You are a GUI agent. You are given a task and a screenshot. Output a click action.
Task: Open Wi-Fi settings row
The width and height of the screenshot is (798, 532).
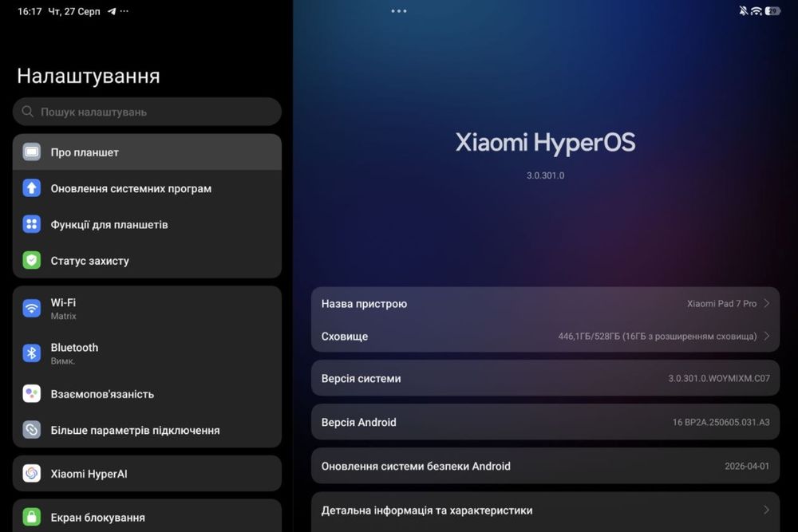click(147, 308)
